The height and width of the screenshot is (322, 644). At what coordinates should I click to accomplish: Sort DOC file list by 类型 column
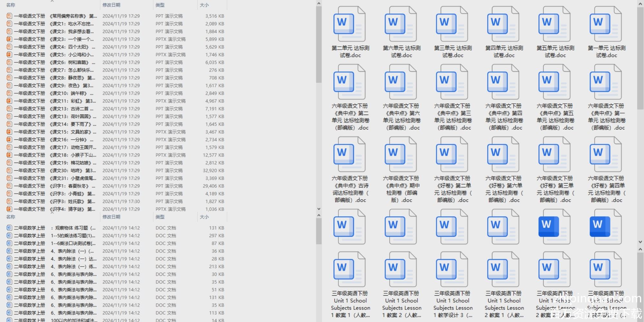(160, 217)
